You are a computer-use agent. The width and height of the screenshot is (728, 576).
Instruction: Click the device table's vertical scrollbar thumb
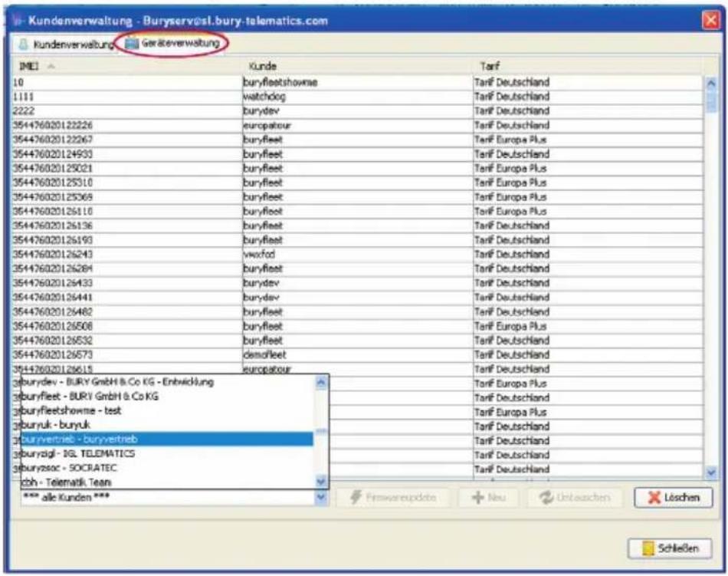coord(711,100)
